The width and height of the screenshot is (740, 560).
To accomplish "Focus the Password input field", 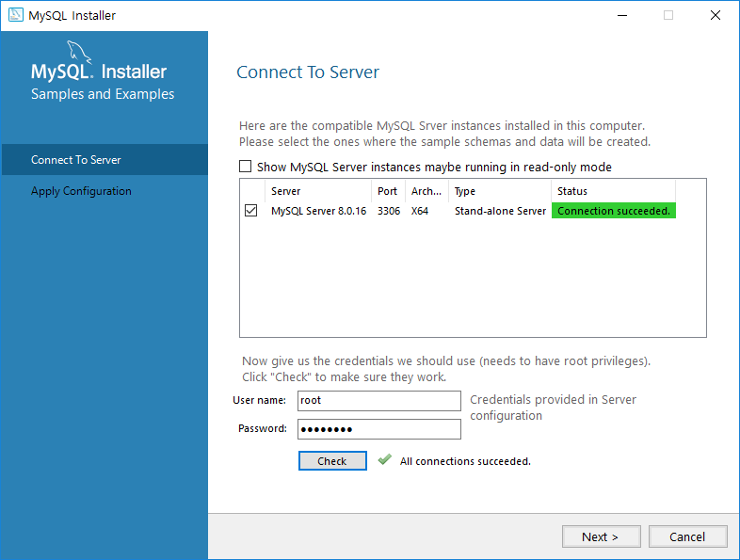I will [x=379, y=429].
